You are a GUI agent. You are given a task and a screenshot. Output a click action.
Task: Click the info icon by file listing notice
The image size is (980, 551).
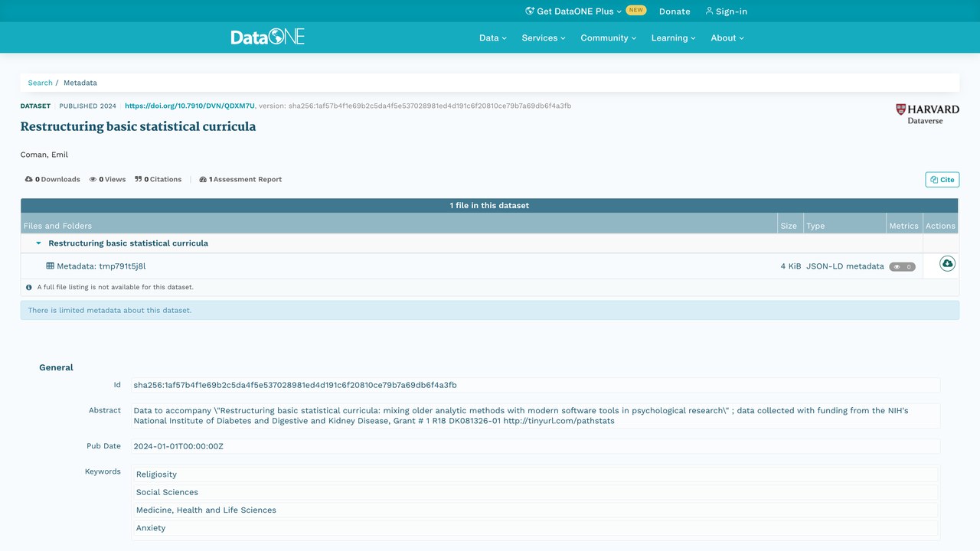29,288
